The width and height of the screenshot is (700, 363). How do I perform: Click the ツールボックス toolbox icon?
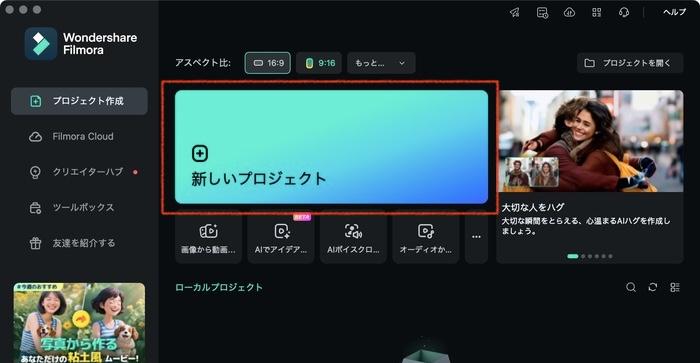pos(35,208)
